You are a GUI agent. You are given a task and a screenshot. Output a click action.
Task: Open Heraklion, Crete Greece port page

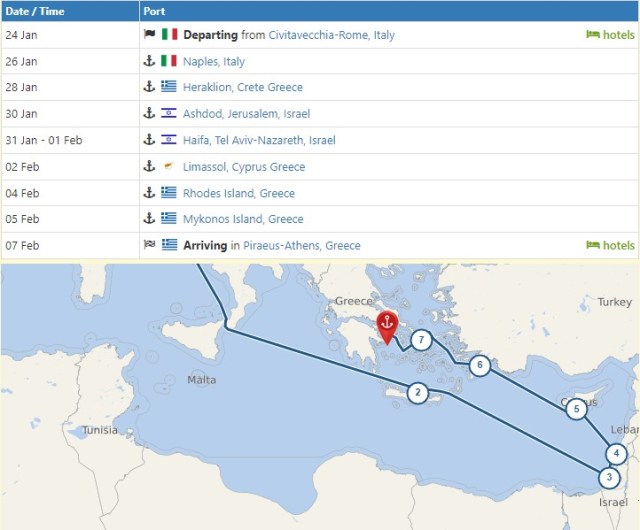pyautogui.click(x=242, y=88)
